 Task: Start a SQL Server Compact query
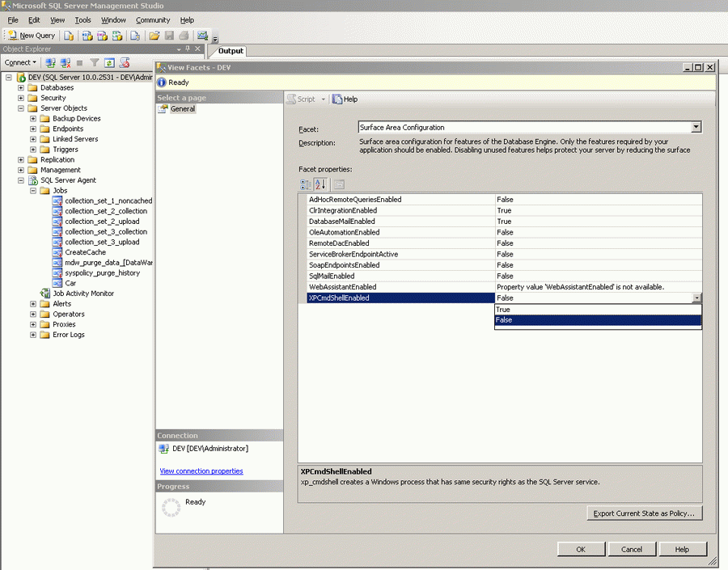135,36
